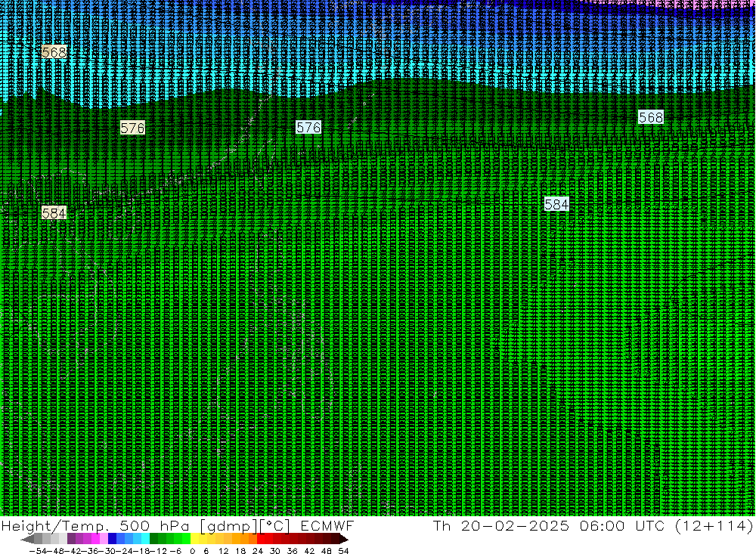Click the '54' value on the legend
The width and height of the screenshot is (756, 554).
point(343,551)
